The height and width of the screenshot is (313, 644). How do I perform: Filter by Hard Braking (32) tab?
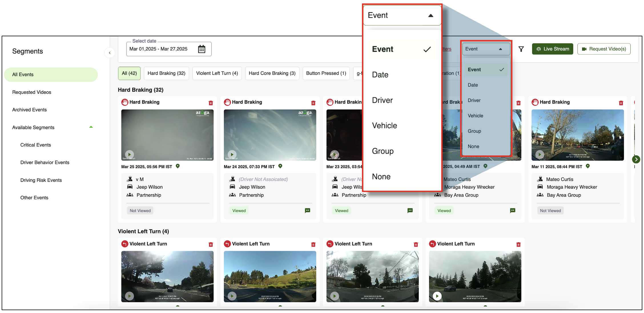[x=166, y=73]
